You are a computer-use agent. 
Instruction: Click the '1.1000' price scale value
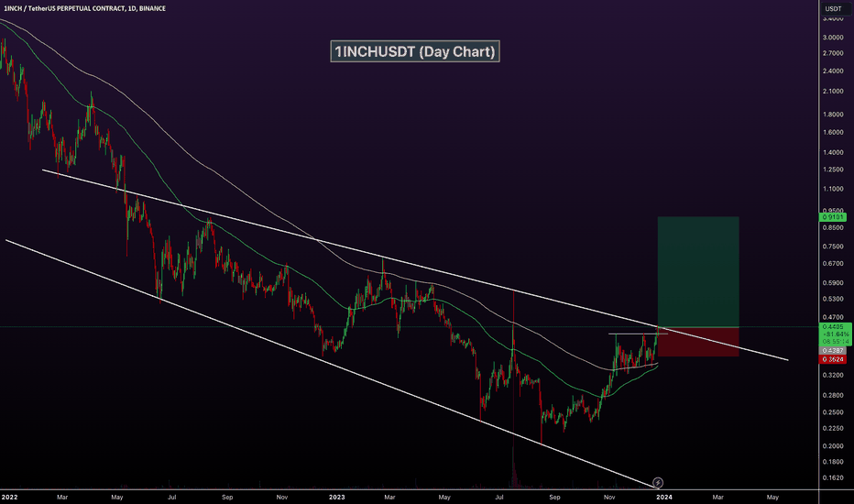click(x=833, y=189)
